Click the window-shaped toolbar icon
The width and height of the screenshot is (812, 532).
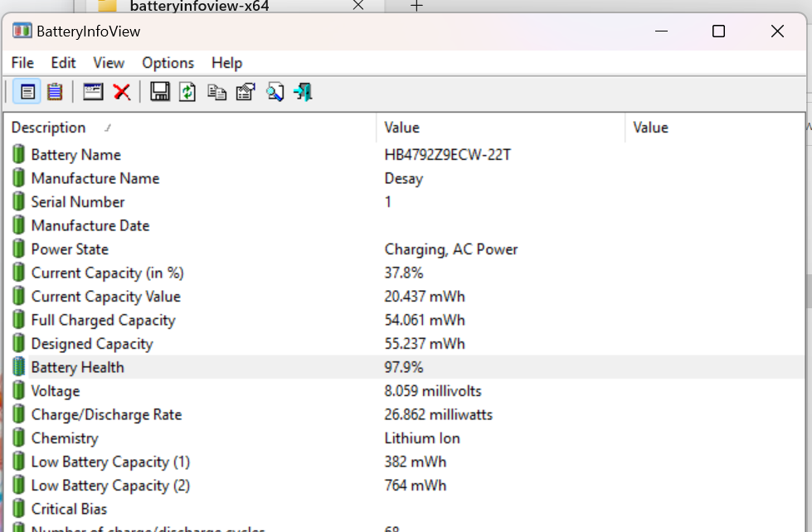pyautogui.click(x=93, y=92)
